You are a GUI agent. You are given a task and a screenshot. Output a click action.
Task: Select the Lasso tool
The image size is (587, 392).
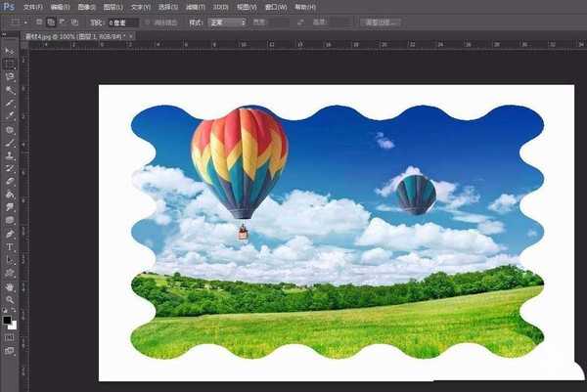point(10,76)
